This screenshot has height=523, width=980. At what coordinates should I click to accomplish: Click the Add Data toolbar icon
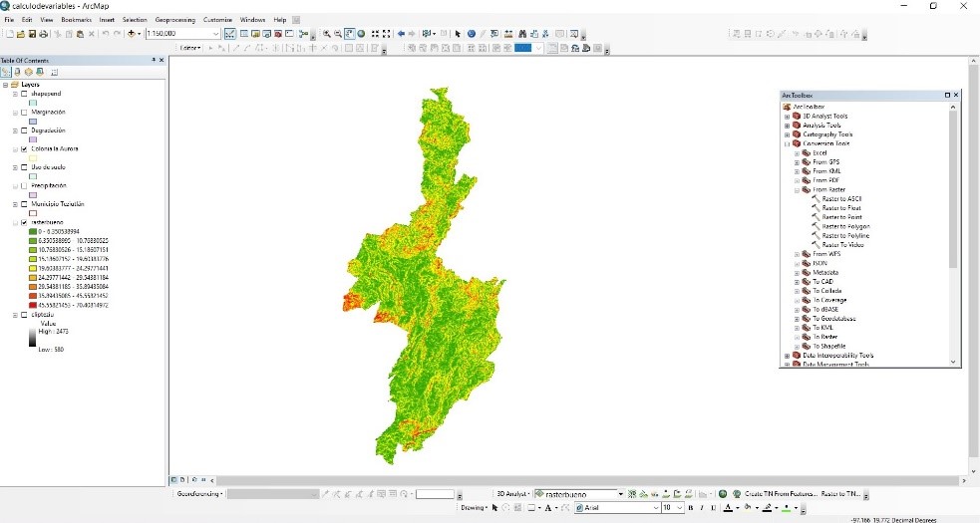pos(133,34)
